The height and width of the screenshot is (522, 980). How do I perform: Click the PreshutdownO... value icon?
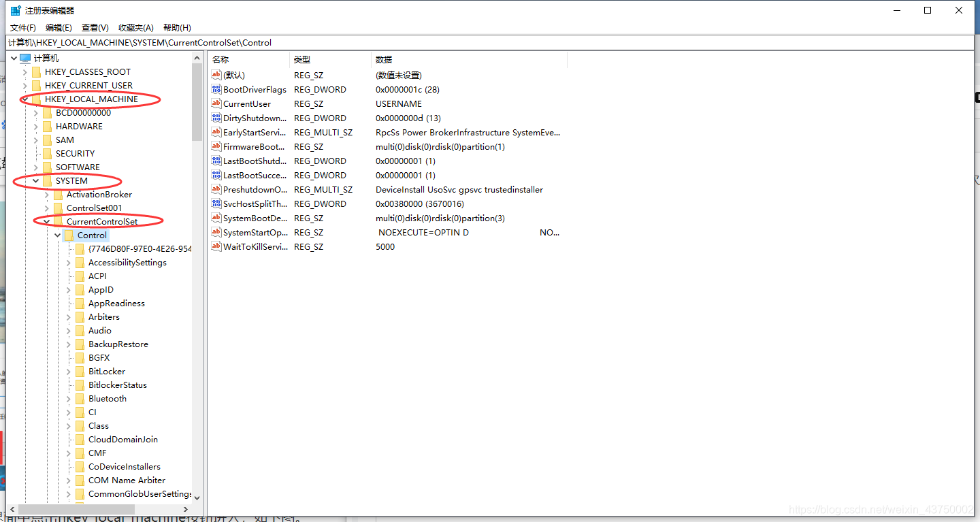(x=216, y=189)
